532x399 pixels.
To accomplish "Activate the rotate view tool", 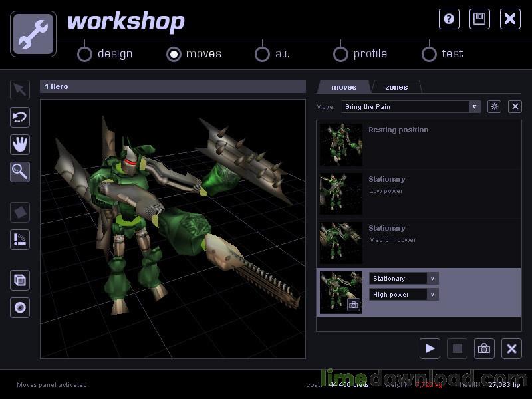I will point(19,117).
